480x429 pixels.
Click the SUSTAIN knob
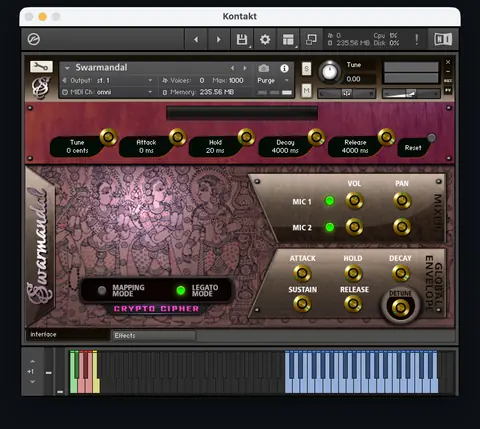302,304
